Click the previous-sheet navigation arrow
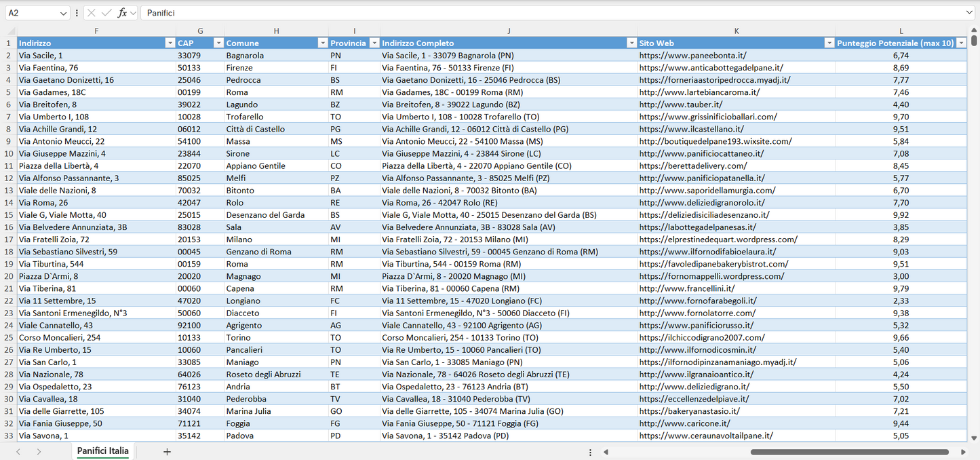 pos(17,451)
